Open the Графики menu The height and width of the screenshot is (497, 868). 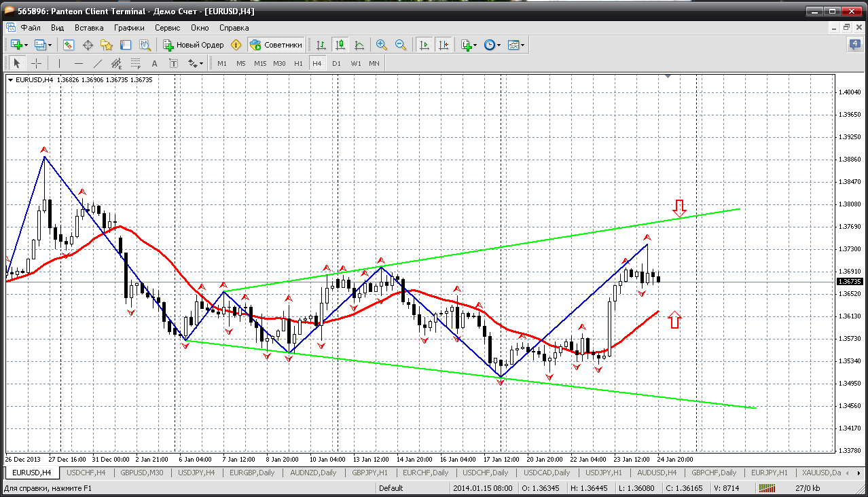[129, 28]
